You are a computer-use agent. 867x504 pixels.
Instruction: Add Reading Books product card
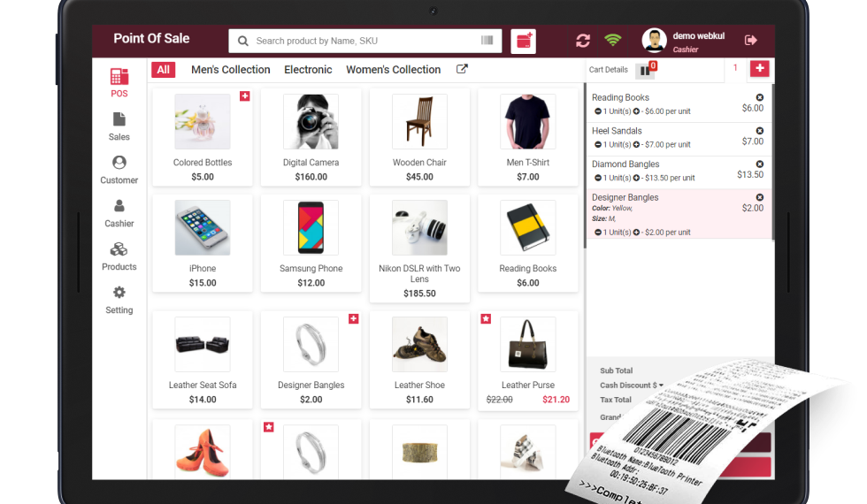pyautogui.click(x=528, y=243)
